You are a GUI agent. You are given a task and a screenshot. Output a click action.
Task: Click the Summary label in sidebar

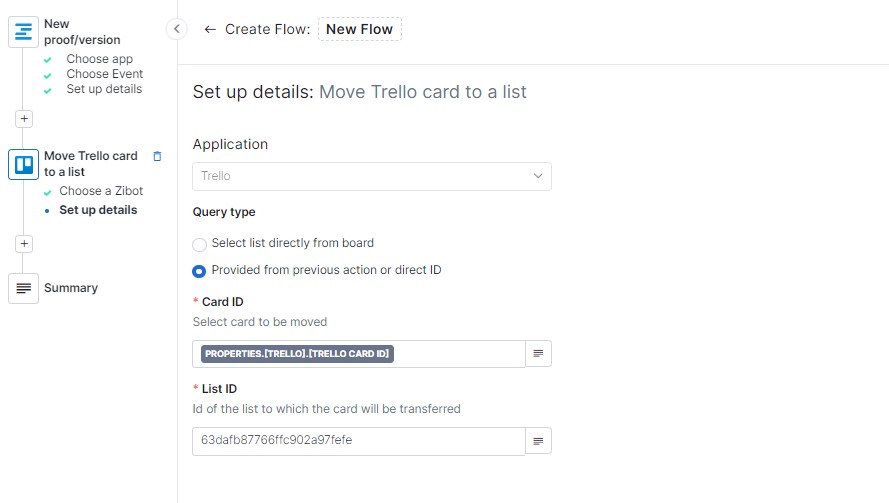click(71, 288)
